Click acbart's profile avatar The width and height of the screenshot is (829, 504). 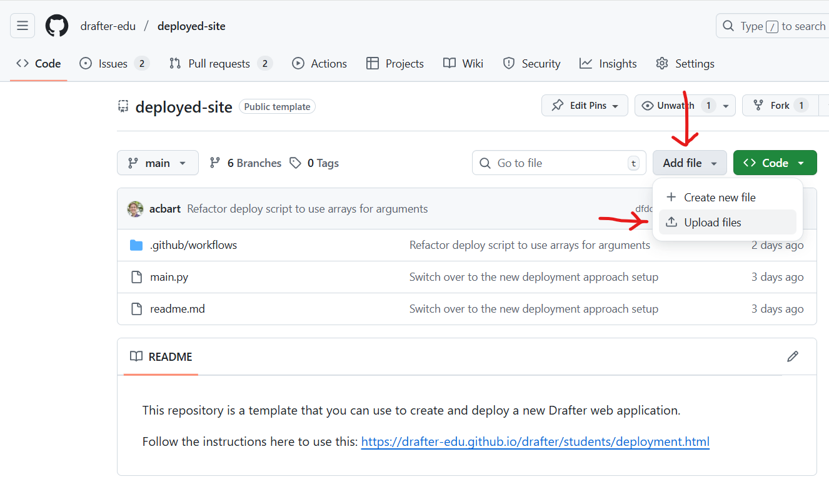click(x=135, y=208)
